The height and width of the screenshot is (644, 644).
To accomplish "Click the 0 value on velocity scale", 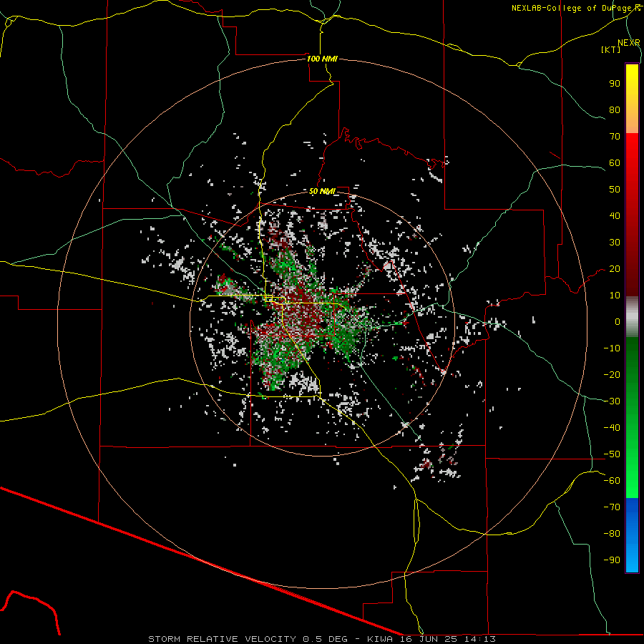I will (x=618, y=321).
